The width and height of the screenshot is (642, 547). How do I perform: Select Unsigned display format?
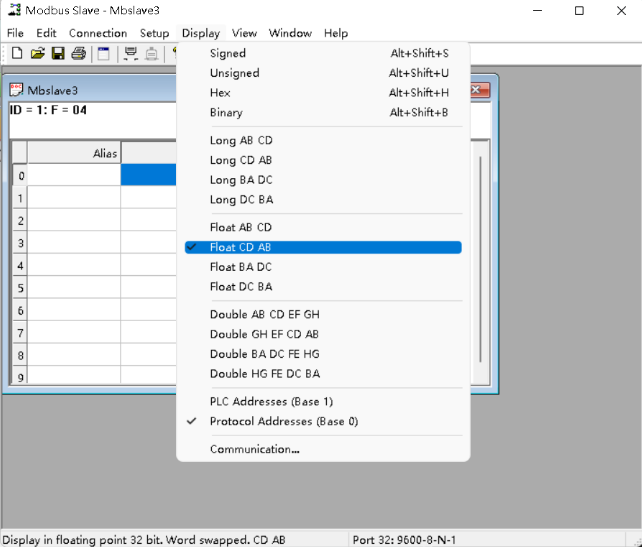pos(323,73)
